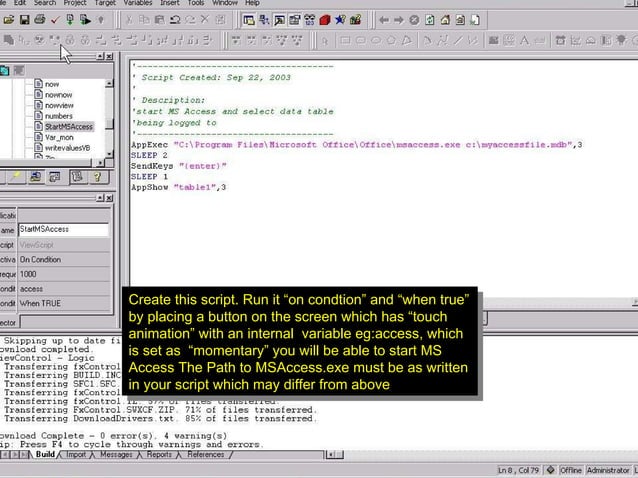Click the red stop icon in toolbar

325,19
